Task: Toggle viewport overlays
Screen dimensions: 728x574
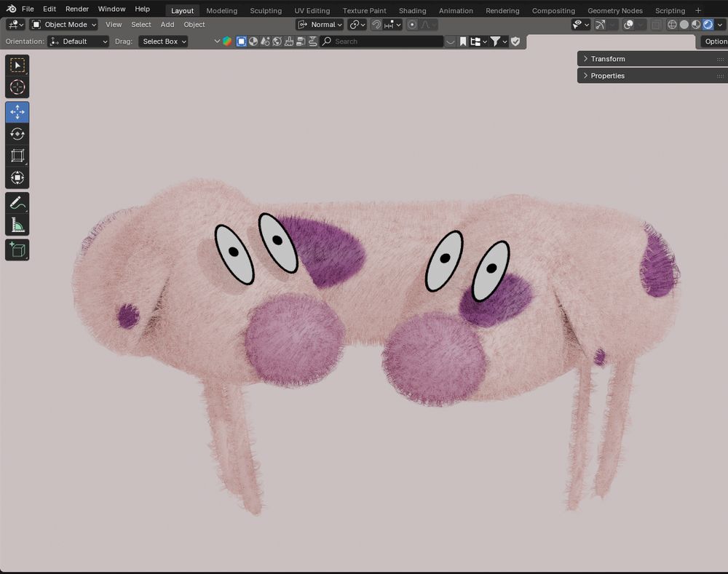Action: (629, 25)
